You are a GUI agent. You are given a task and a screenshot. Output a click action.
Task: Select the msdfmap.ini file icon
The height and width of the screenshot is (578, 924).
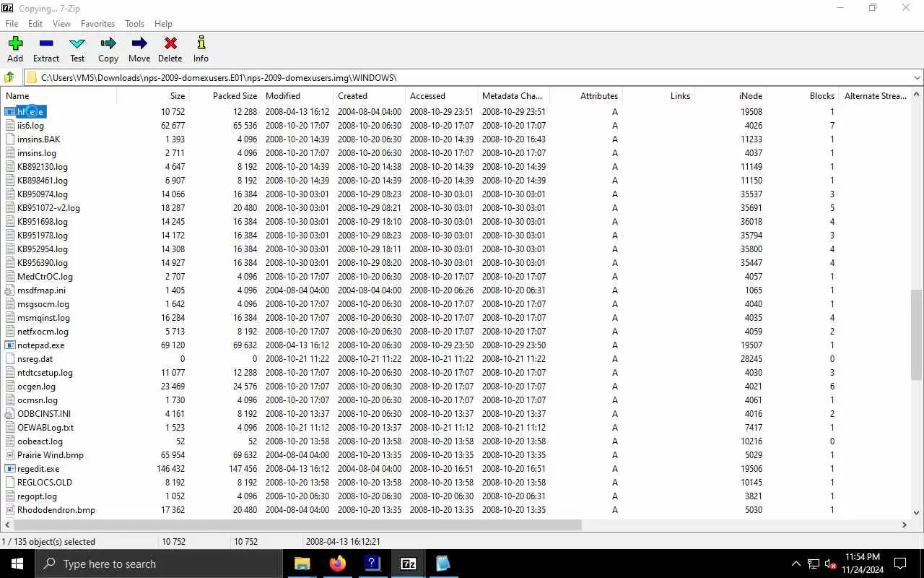point(10,290)
